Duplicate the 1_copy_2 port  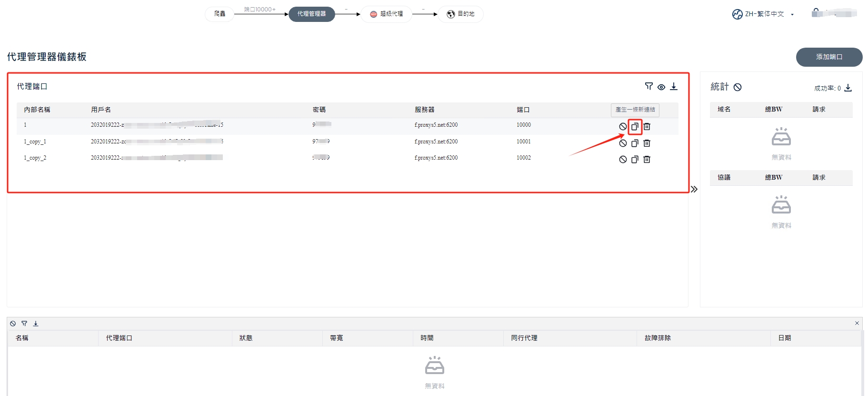(x=635, y=160)
